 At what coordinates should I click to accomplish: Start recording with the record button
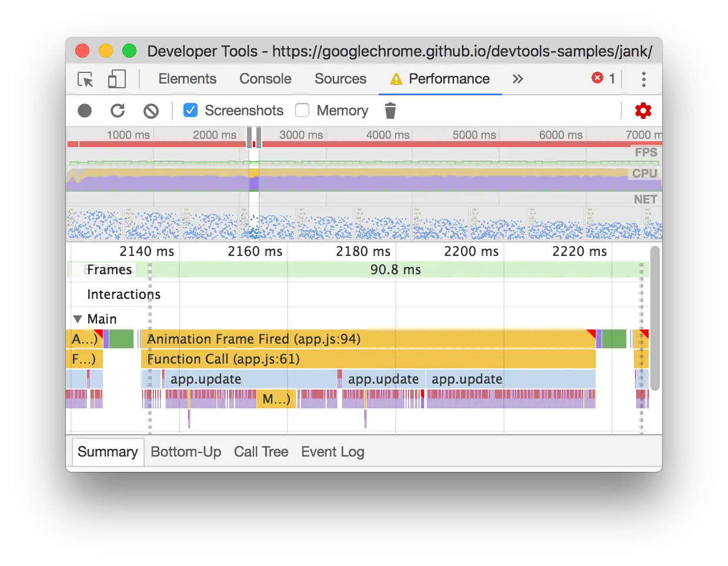pos(85,111)
